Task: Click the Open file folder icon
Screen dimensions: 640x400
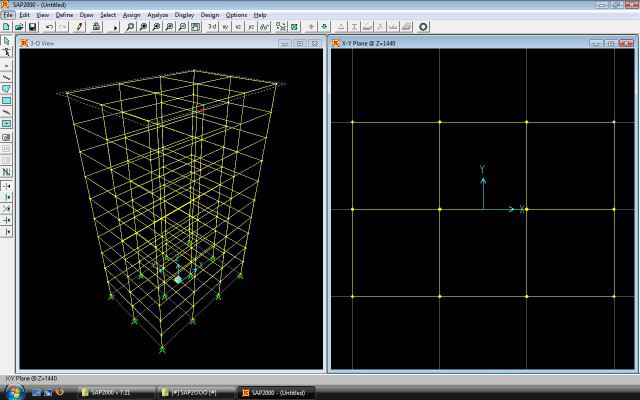Action: click(20, 27)
